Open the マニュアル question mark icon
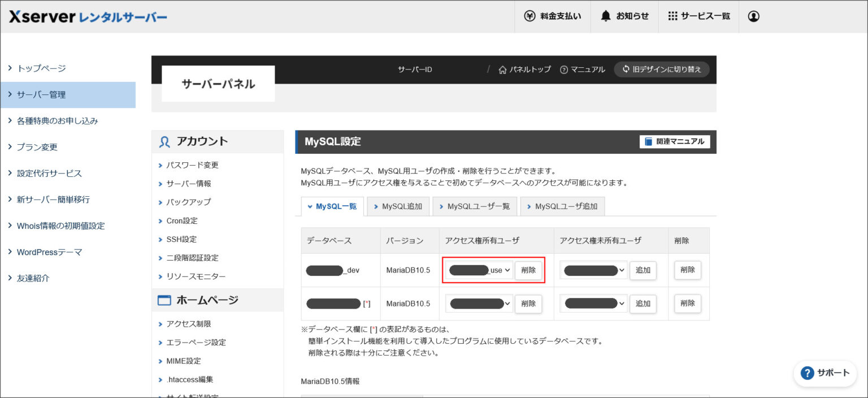This screenshot has height=398, width=868. pyautogui.click(x=563, y=69)
